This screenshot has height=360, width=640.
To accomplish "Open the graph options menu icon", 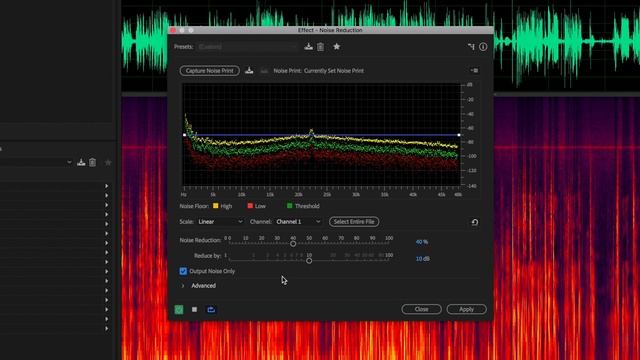I will (474, 71).
